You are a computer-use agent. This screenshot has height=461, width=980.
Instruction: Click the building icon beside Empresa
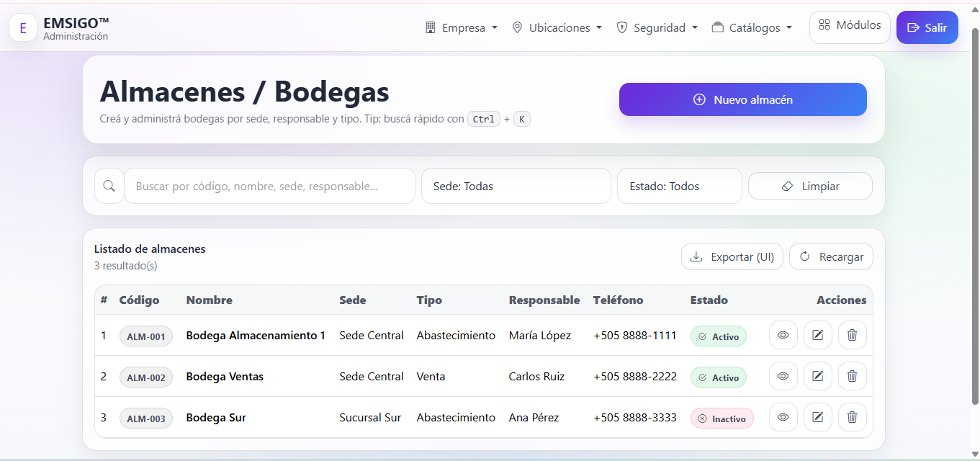pos(431,27)
